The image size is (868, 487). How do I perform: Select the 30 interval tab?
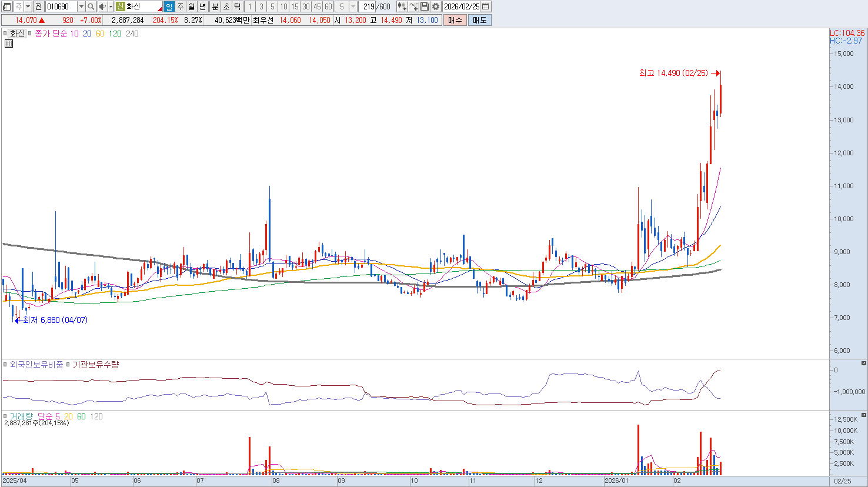[306, 6]
